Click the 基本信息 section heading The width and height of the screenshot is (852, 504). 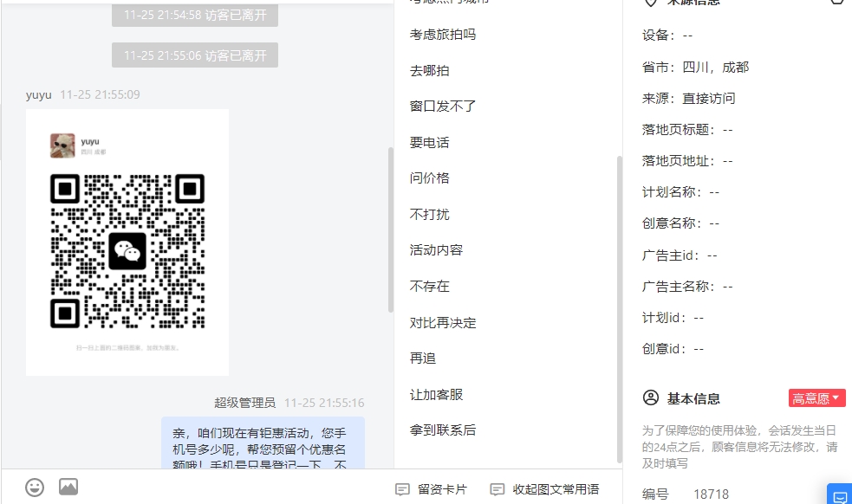pyautogui.click(x=693, y=398)
